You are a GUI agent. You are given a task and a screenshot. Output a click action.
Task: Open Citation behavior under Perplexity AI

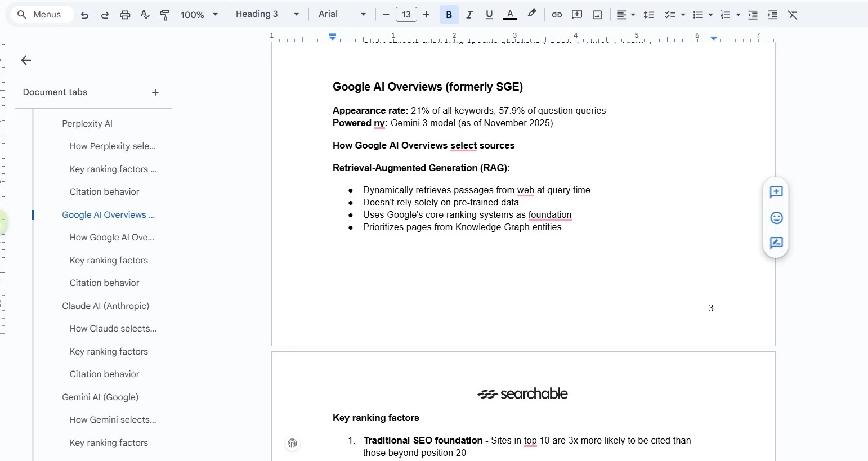[104, 191]
